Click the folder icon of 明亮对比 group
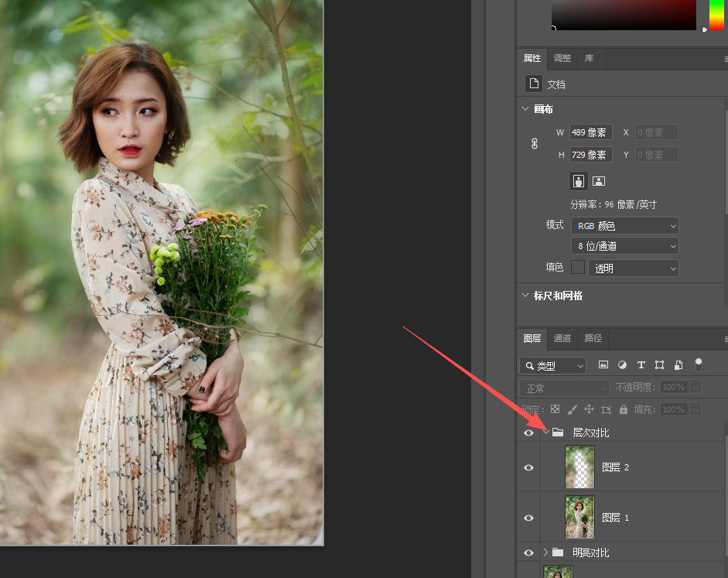728x578 pixels. tap(558, 552)
